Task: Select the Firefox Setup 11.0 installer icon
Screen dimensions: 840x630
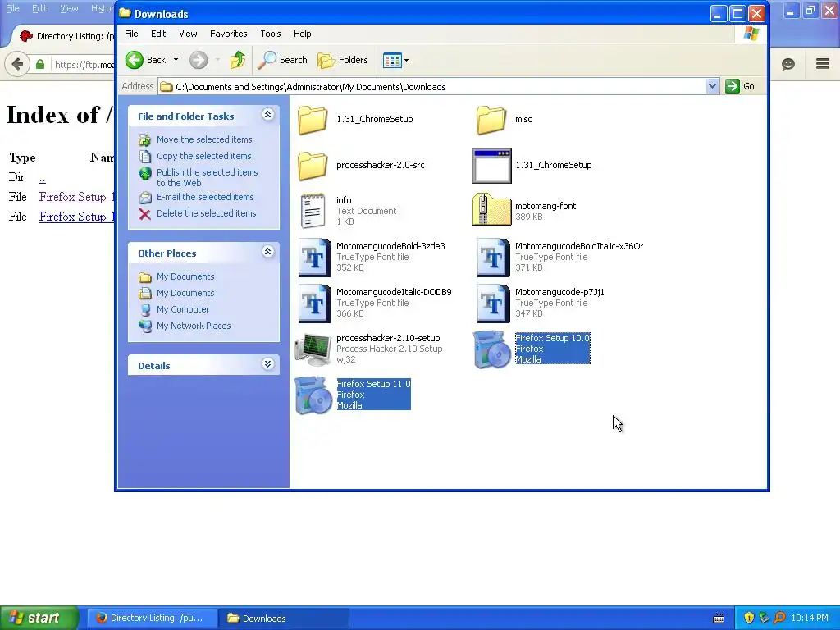Action: (x=313, y=395)
